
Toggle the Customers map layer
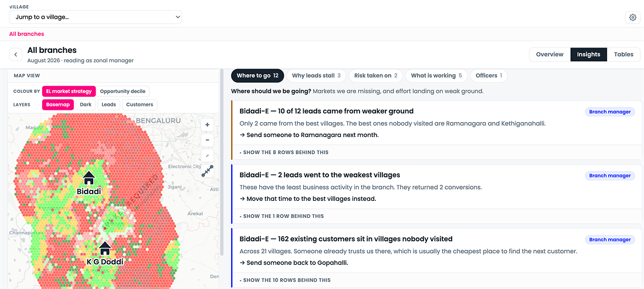[140, 105]
